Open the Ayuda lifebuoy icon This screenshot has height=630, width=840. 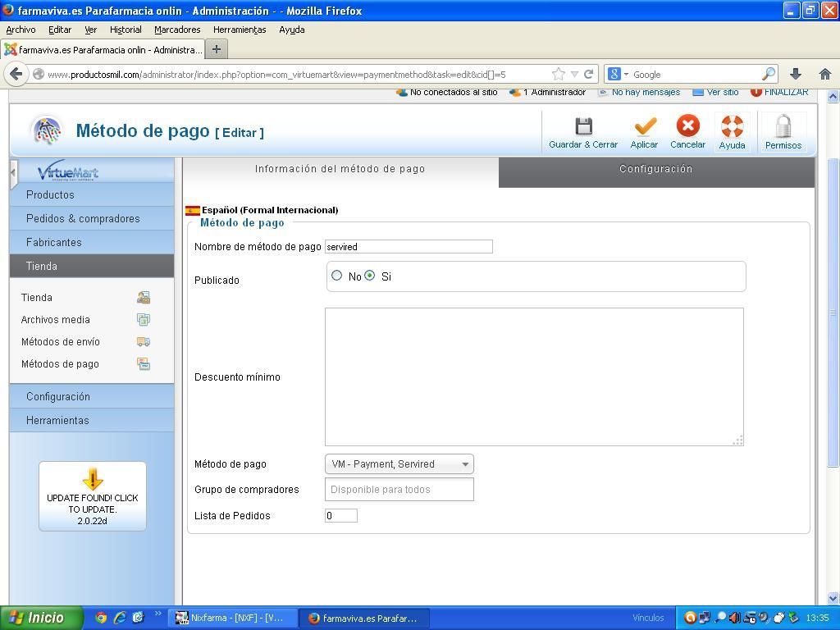732,126
